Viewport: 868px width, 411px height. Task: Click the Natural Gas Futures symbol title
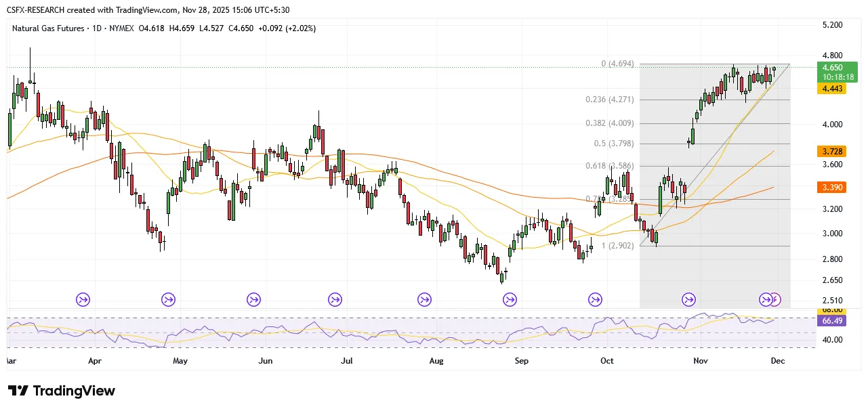coord(49,28)
